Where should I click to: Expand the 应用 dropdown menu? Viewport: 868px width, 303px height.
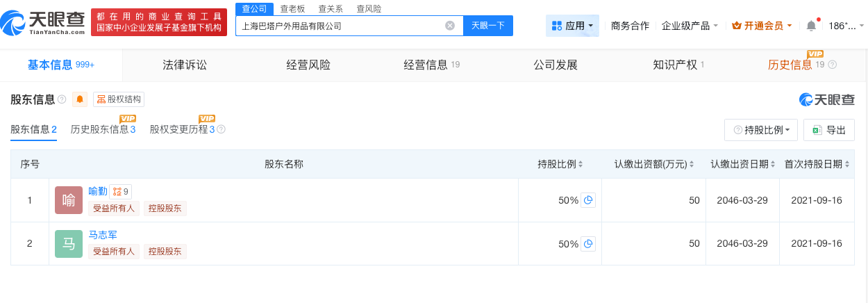[x=574, y=26]
